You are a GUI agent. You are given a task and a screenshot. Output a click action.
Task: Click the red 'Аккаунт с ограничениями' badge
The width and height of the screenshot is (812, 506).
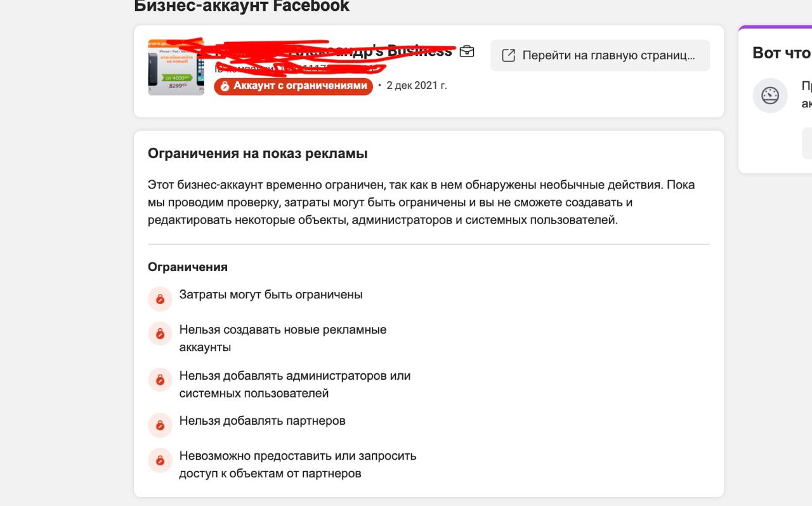(293, 86)
